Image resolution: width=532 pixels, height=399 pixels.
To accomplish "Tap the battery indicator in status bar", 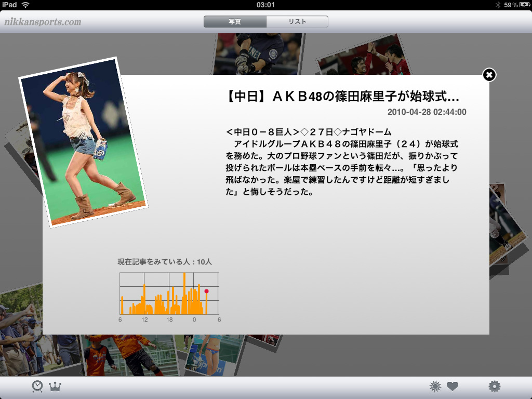I will click(525, 5).
